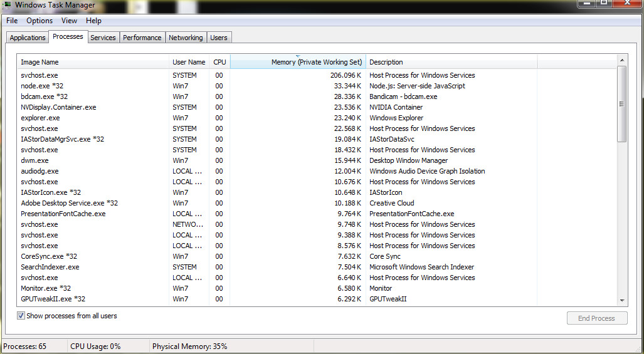The width and height of the screenshot is (644, 354).
Task: Select the audiodg.exe process
Action: tap(40, 171)
